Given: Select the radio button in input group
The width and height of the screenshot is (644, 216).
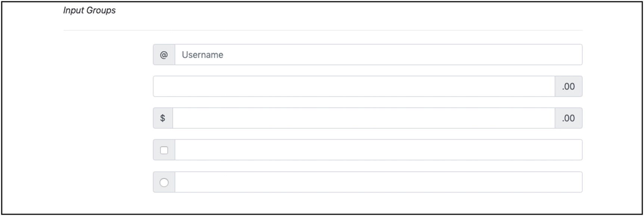Looking at the screenshot, I should [x=164, y=182].
